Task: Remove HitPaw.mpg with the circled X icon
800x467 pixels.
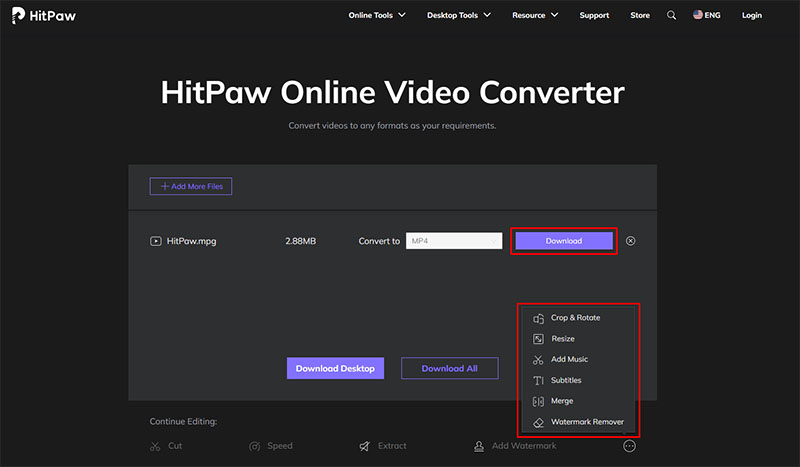Action: [x=631, y=241]
